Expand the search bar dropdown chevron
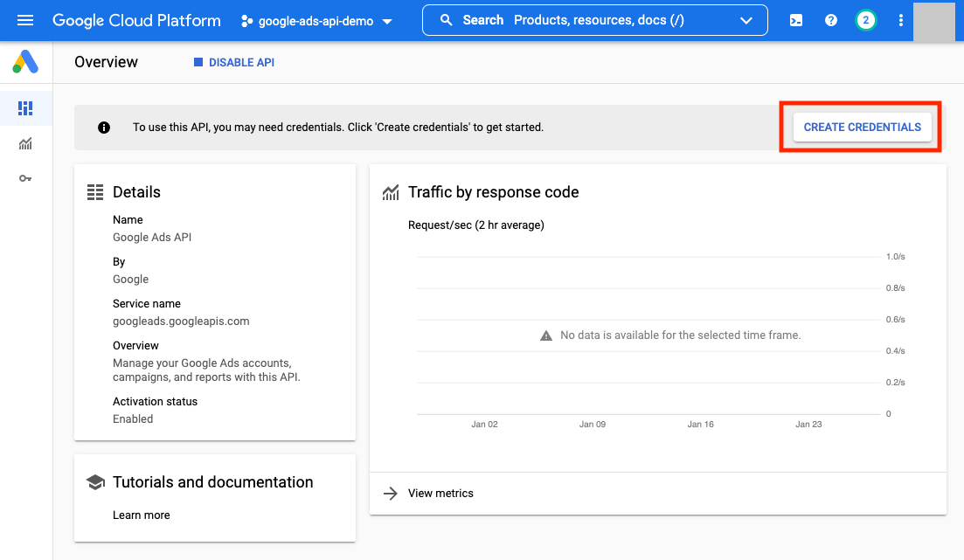964x560 pixels. coord(746,20)
